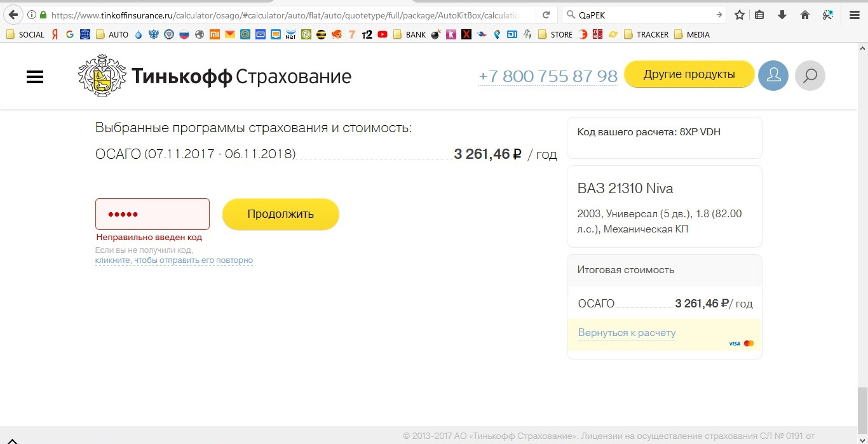
Task: Click ОСАГО (07.11.2017 - 06.11.2018) line
Action: coord(196,154)
